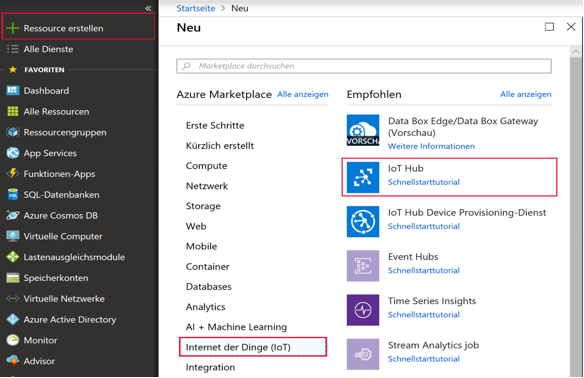Click the Monitor gauge icon

click(x=13, y=340)
